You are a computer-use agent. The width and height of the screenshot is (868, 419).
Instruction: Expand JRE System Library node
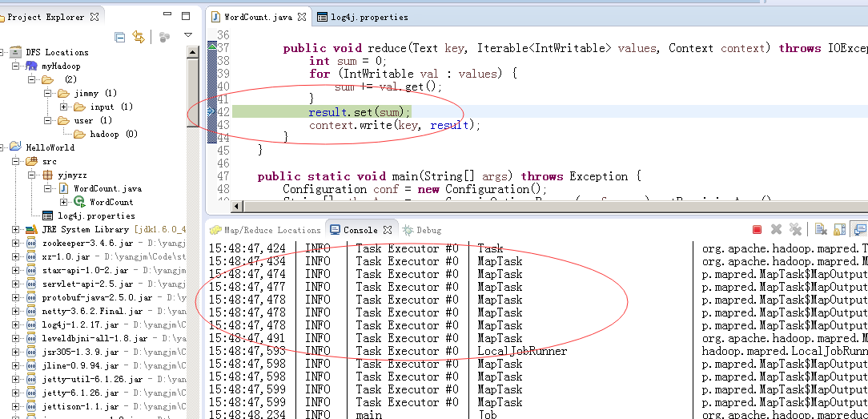point(15,229)
